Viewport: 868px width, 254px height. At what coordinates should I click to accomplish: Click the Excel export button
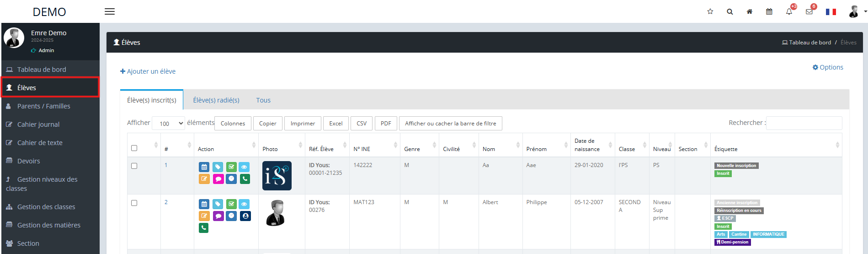pos(336,124)
